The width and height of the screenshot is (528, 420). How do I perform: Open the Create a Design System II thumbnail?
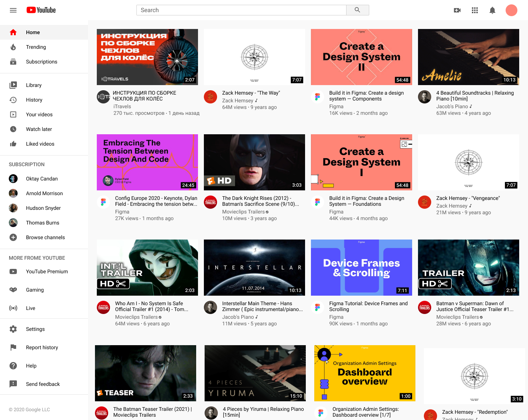[x=362, y=57]
